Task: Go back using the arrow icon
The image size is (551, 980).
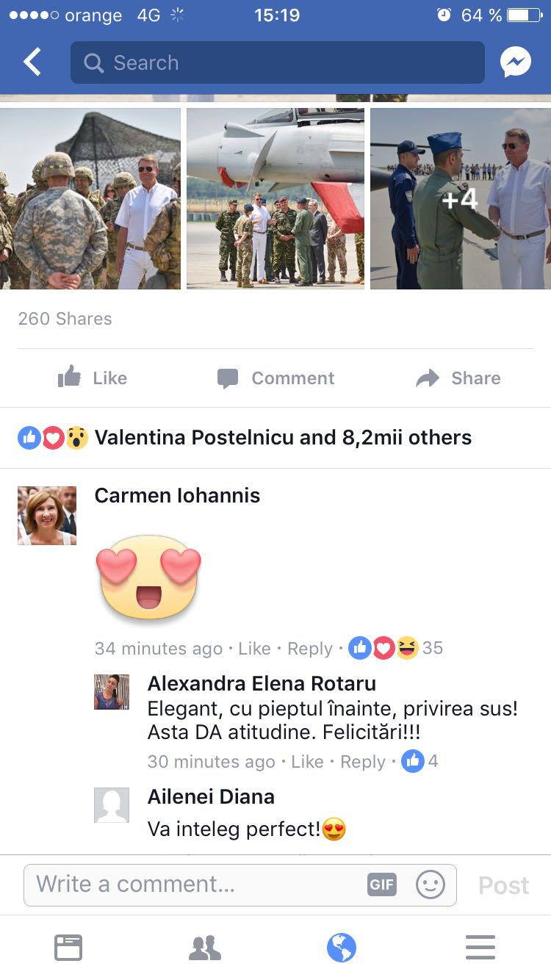Action: 32,62
